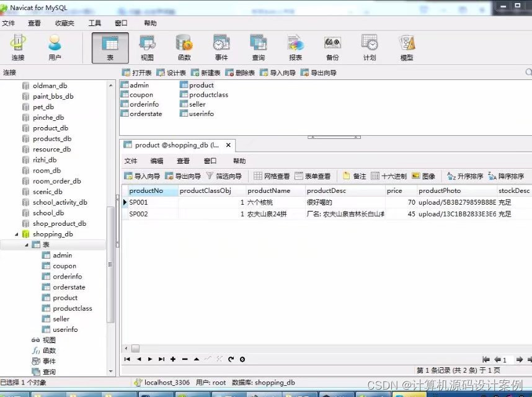Image resolution: width=532 pixels, height=397 pixels.
Task: Click 打开表 open table button
Action: point(137,73)
